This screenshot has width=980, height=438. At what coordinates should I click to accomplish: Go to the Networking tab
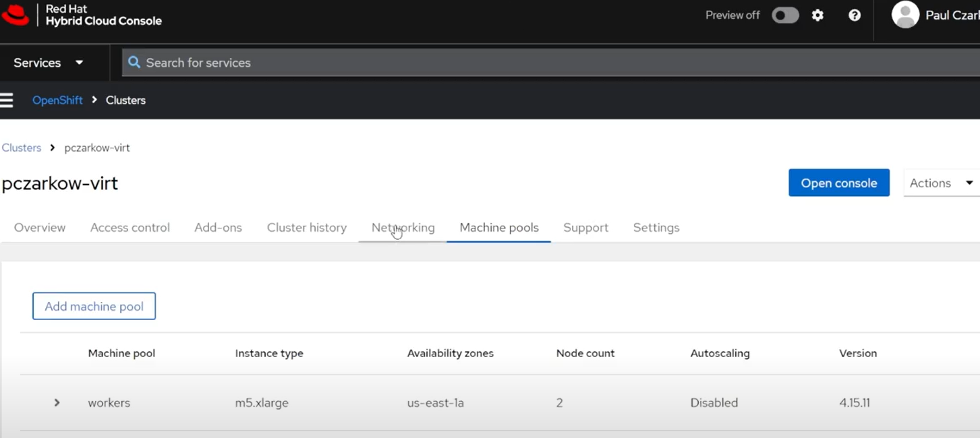coord(403,228)
